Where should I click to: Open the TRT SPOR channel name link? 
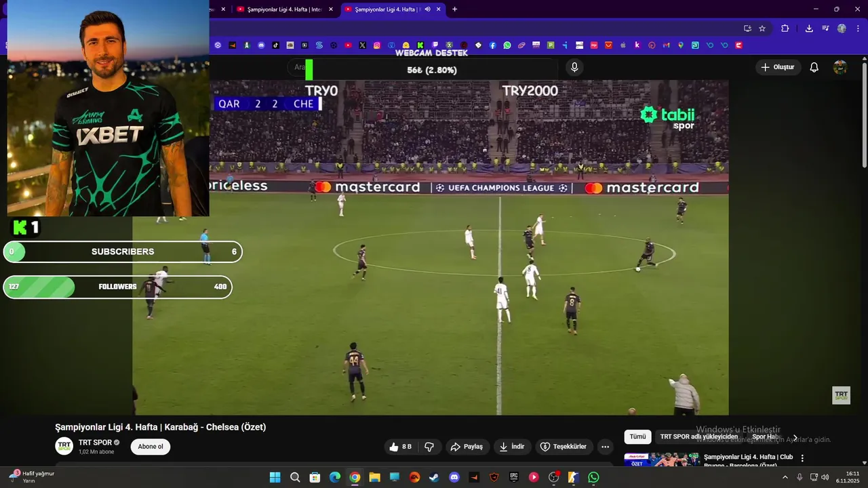(x=95, y=443)
